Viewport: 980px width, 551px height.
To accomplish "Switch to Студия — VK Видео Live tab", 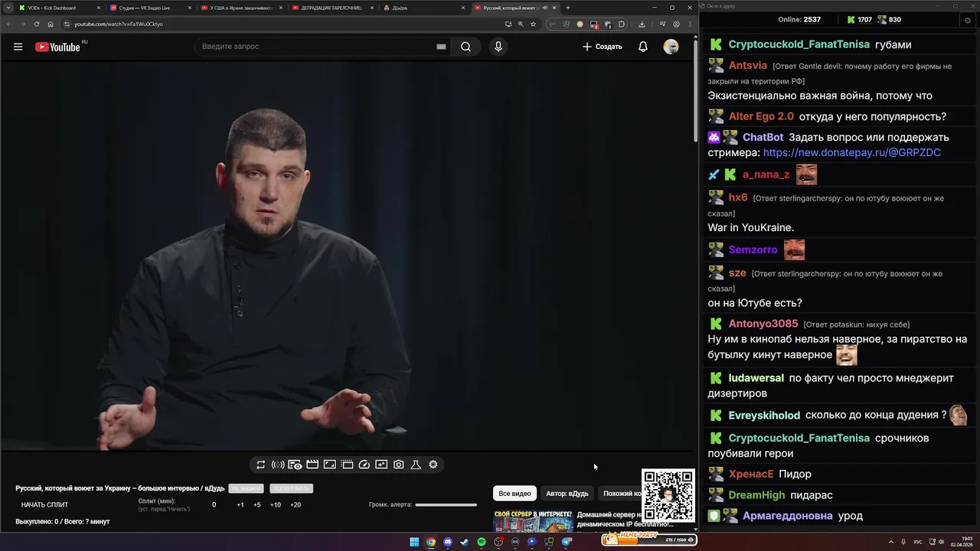I will 151,8.
